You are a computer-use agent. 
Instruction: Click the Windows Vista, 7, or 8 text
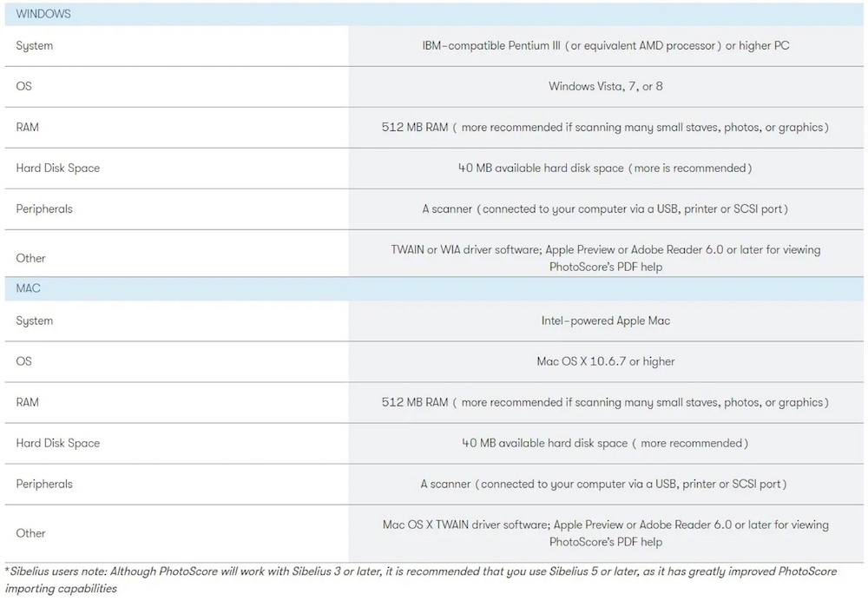[605, 87]
